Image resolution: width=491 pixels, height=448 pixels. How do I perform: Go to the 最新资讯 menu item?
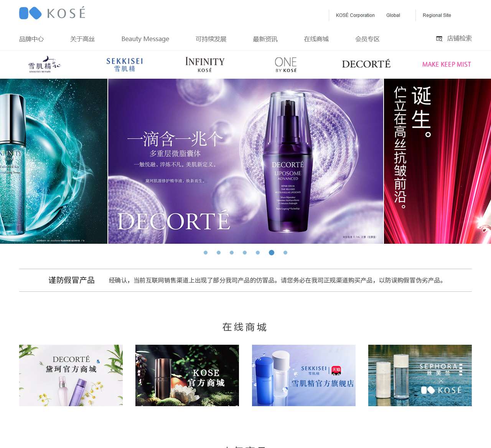tap(265, 39)
